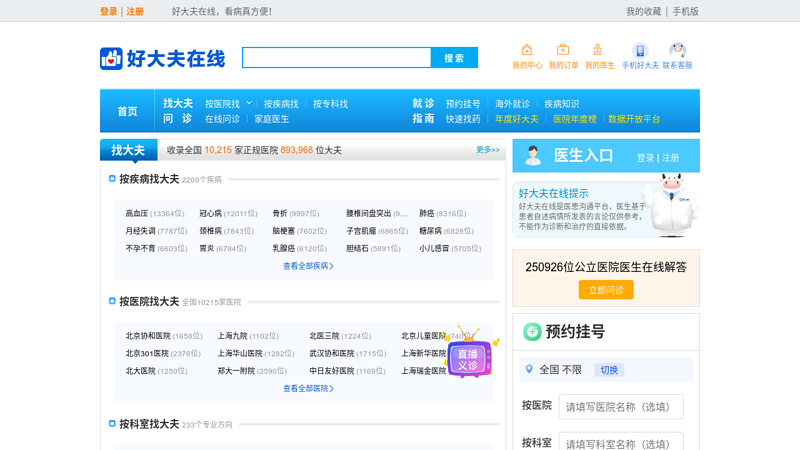Image resolution: width=800 pixels, height=450 pixels.
Task: Open the 腰椎间盘突出 disease link
Action: pos(368,213)
